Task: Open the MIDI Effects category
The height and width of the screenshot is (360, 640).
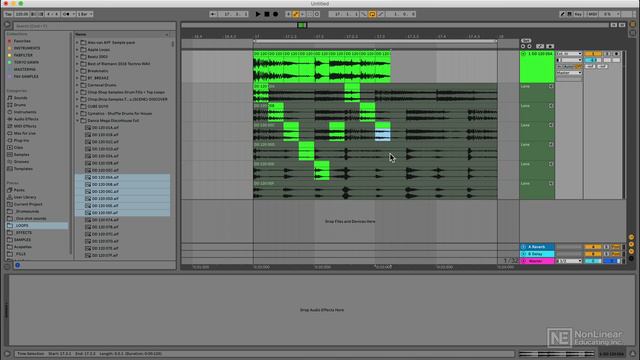Action: (x=25, y=126)
